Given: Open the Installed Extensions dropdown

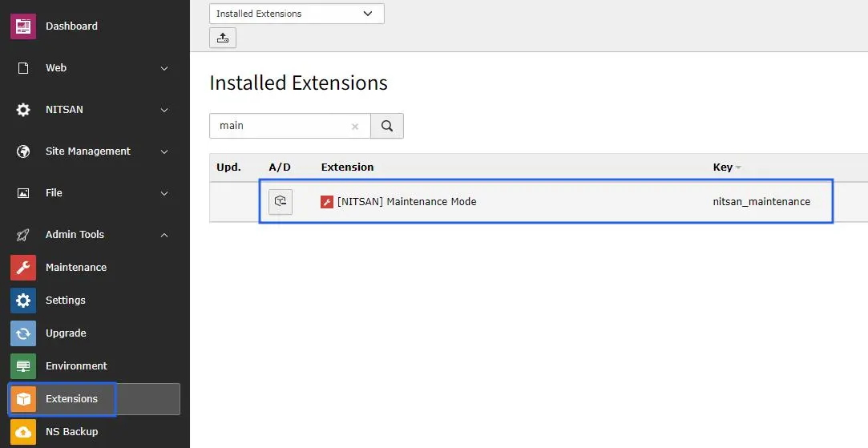Looking at the screenshot, I should [297, 14].
